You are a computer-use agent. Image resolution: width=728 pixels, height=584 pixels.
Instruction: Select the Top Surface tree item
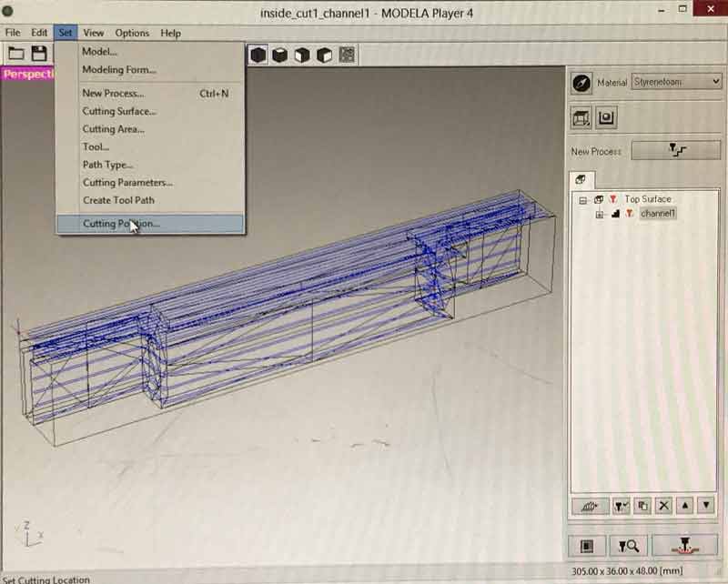click(x=648, y=199)
